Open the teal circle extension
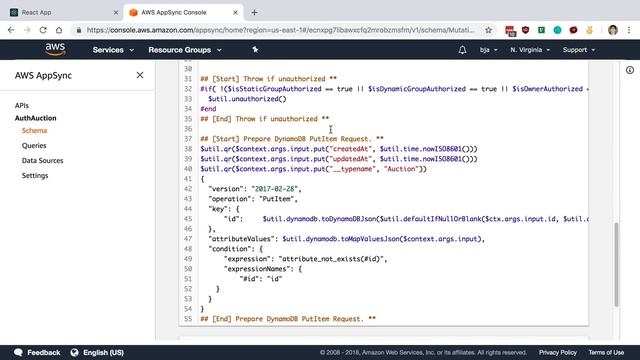This screenshot has width=640, height=360. coord(557,30)
